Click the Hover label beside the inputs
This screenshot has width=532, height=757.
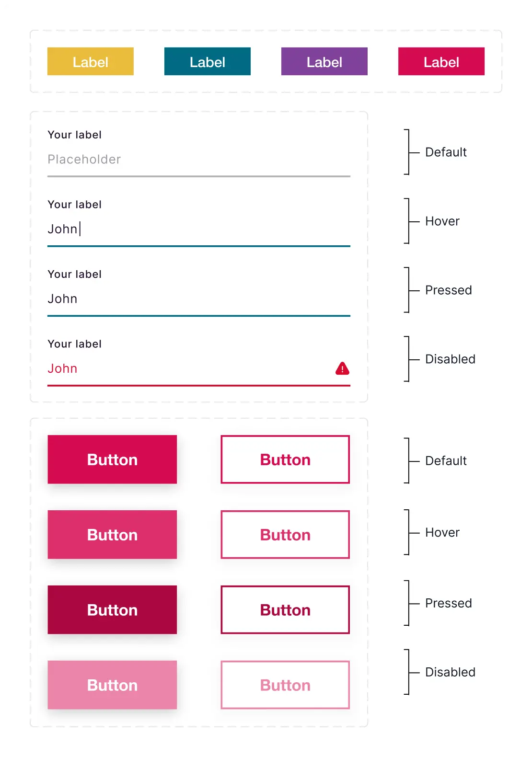(442, 221)
